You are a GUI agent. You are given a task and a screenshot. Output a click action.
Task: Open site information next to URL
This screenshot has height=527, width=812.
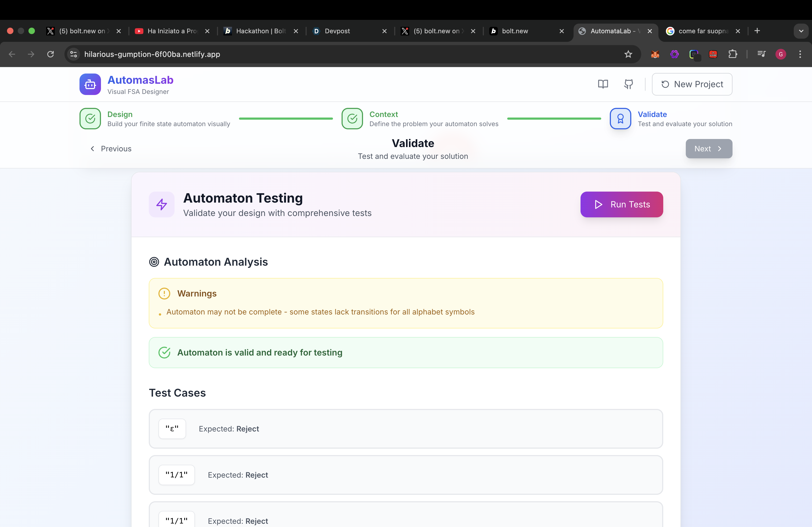73,54
